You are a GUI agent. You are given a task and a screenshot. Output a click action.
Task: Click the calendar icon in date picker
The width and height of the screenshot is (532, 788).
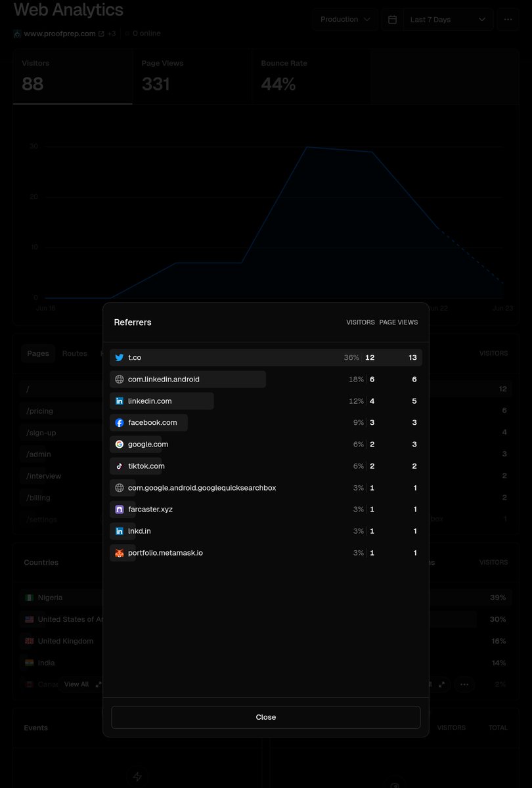tap(392, 20)
